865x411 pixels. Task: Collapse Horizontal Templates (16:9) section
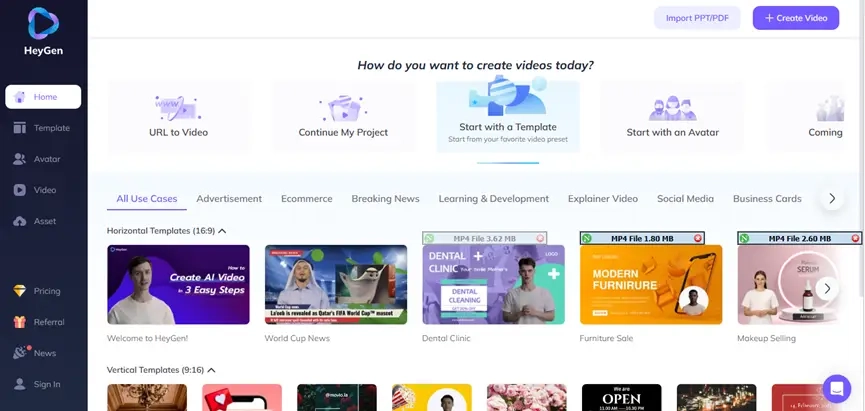tap(222, 231)
